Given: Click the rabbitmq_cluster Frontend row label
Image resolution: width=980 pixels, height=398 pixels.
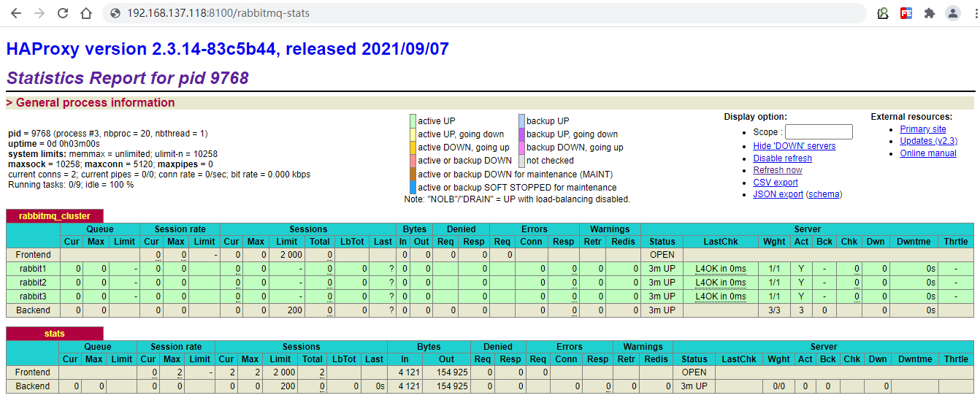Looking at the screenshot, I should [34, 255].
